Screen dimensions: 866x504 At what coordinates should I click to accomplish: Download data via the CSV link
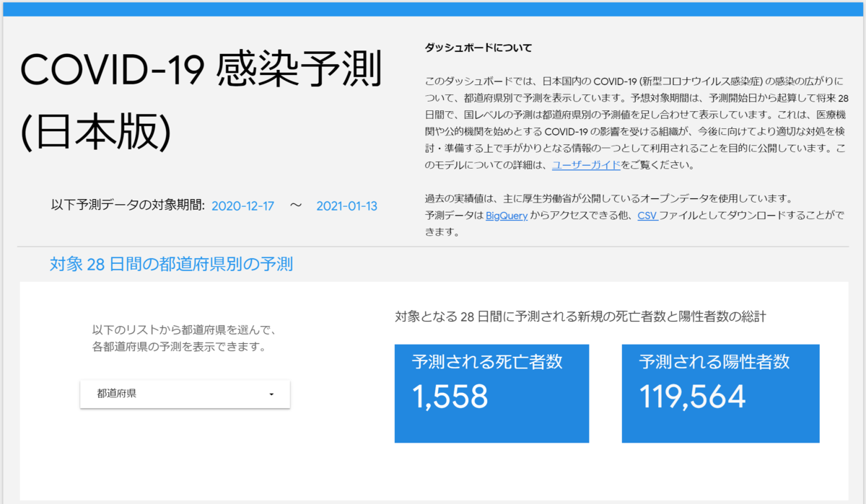tap(647, 215)
